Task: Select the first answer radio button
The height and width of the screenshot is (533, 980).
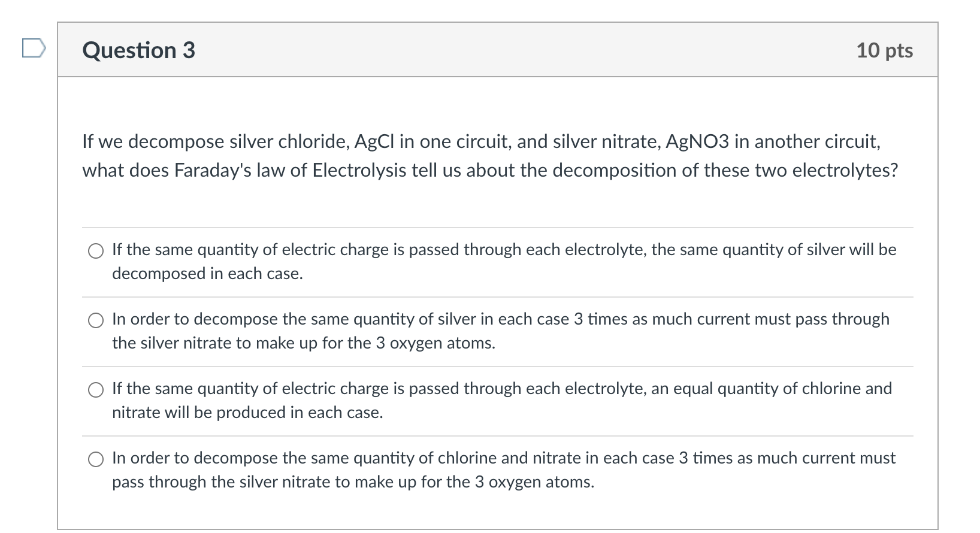Action: 96,251
